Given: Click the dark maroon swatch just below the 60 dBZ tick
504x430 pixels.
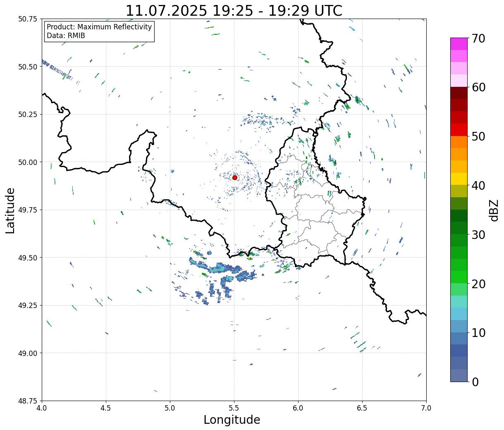Looking at the screenshot, I should (459, 93).
